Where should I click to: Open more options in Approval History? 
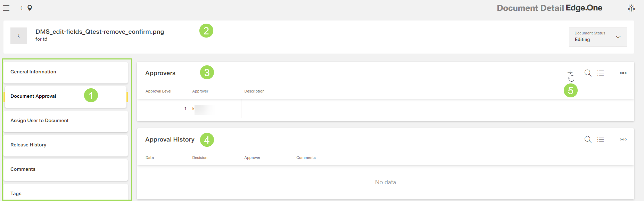[623, 139]
